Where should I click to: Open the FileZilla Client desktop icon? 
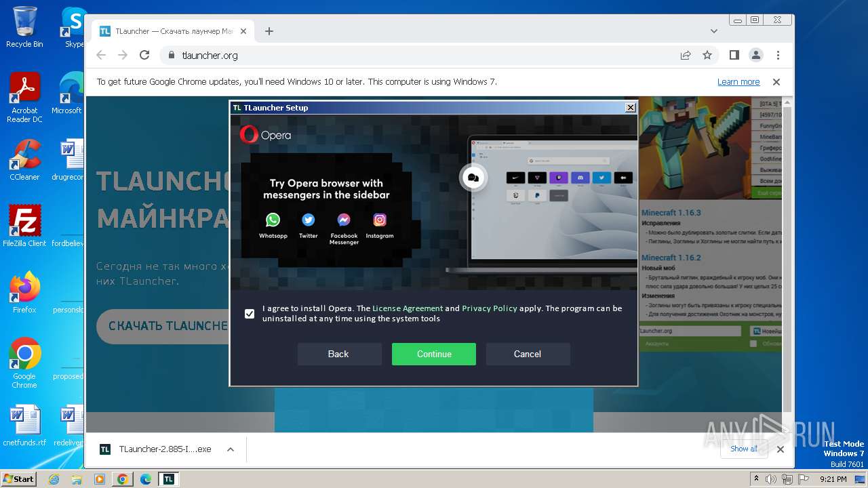pos(24,226)
